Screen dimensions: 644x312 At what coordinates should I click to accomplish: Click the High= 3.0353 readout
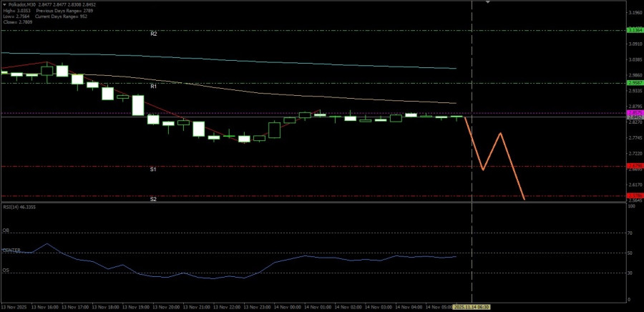[x=17, y=10]
